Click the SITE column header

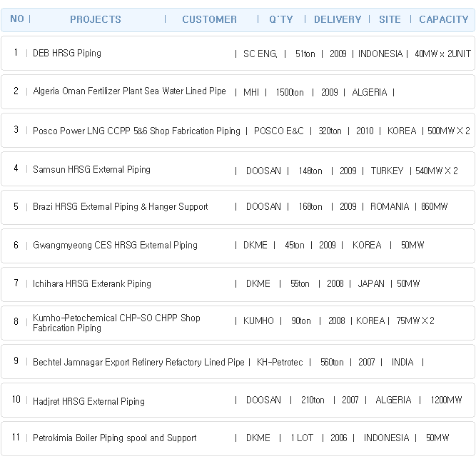(390, 19)
